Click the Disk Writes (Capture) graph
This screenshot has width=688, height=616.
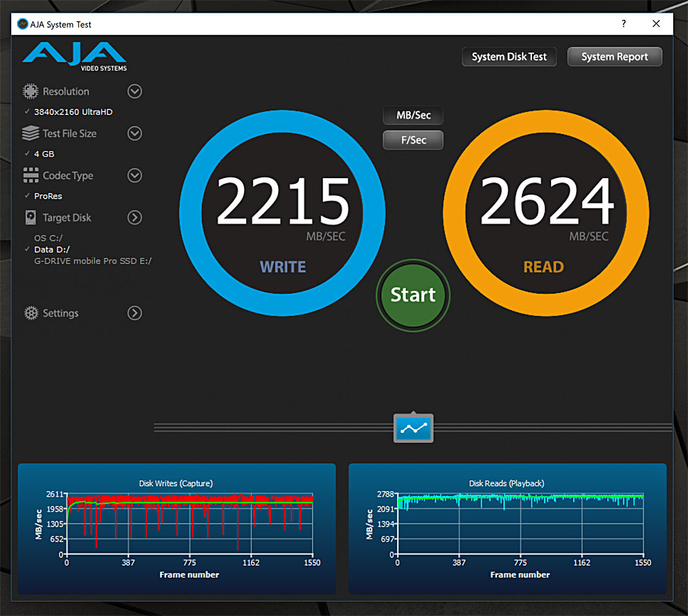(x=177, y=529)
